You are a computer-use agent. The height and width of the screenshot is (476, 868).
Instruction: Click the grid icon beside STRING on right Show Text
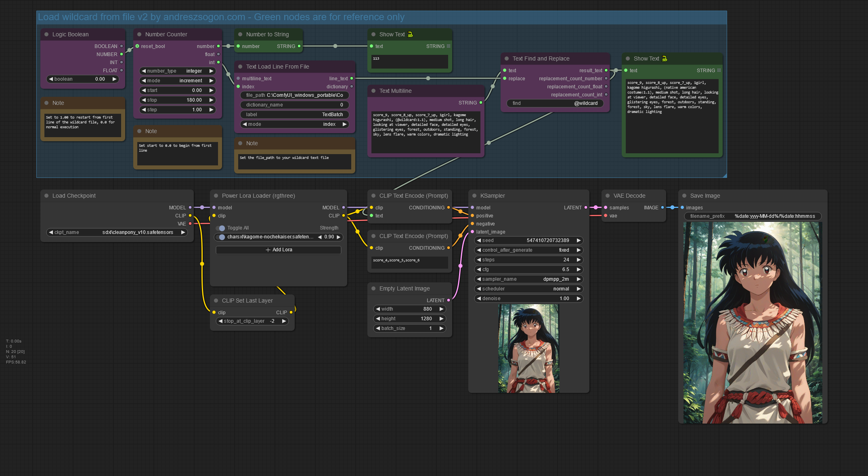tap(719, 71)
